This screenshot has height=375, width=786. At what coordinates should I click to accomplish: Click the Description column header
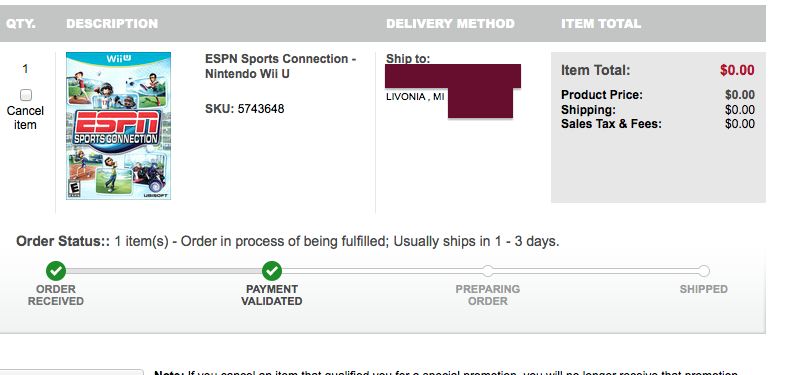click(x=112, y=24)
